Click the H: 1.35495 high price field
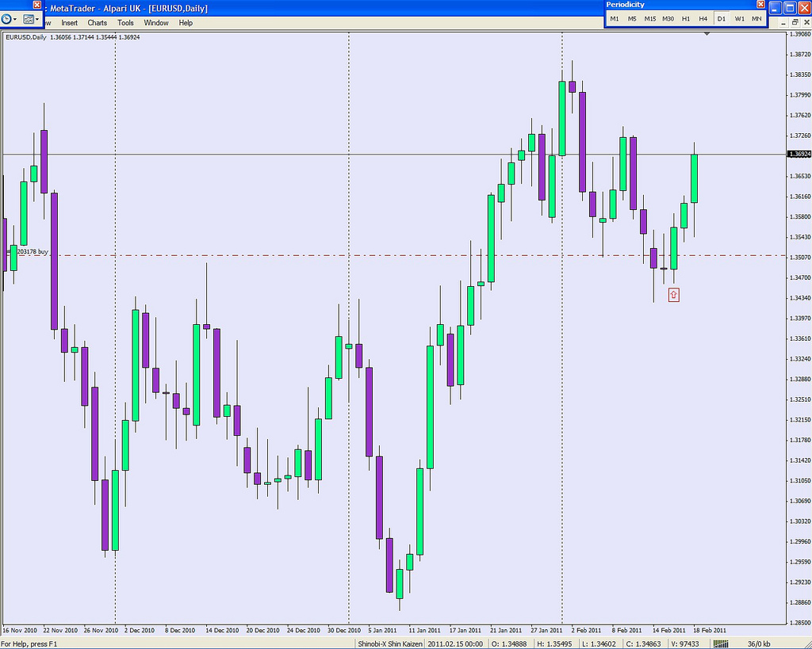Viewport: 812px width, 649px height. pyautogui.click(x=554, y=643)
